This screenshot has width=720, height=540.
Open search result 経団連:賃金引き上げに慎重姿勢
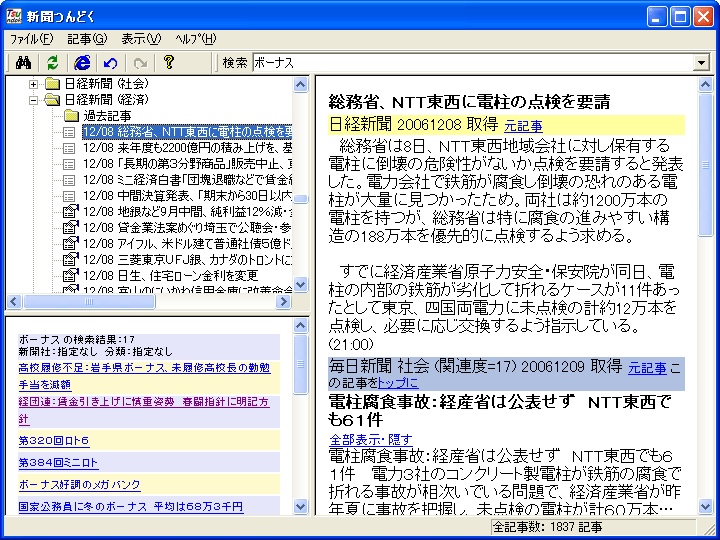pyautogui.click(x=143, y=411)
